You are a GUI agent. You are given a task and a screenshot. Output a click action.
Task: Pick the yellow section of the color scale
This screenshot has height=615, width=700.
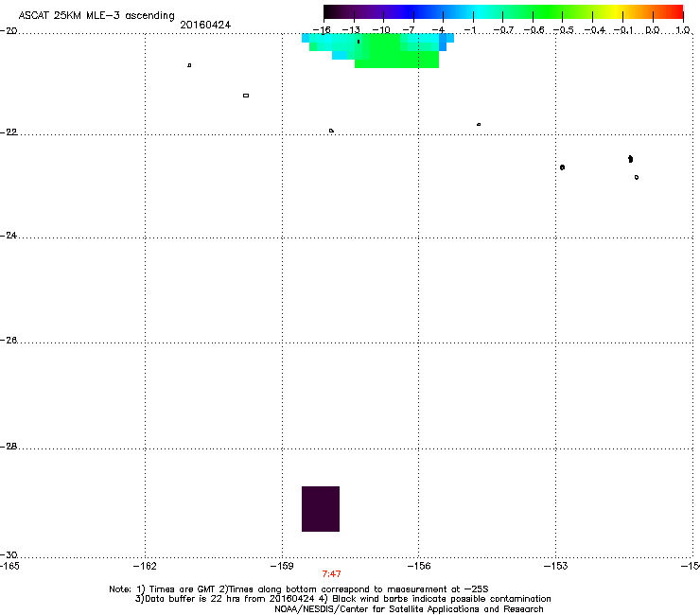pyautogui.click(x=616, y=12)
